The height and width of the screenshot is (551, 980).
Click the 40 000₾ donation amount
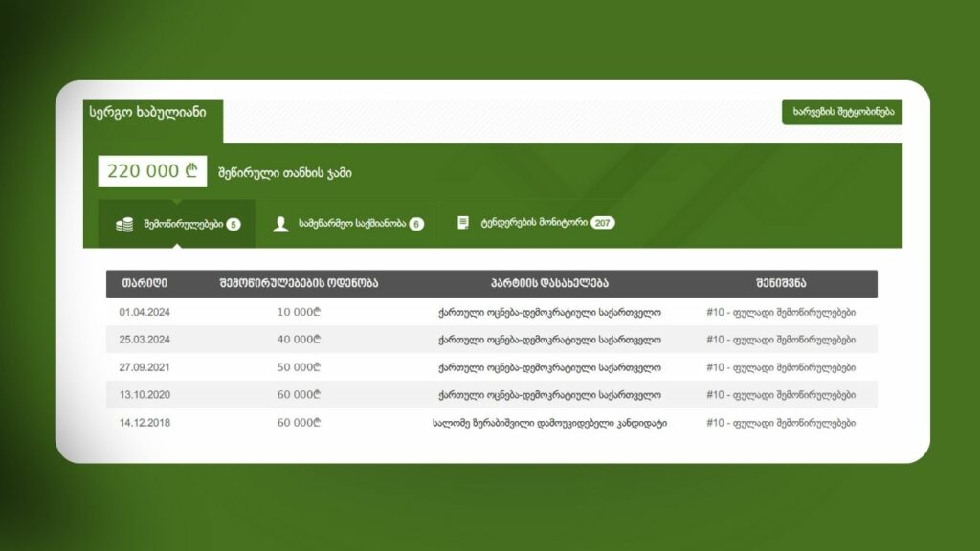pyautogui.click(x=298, y=340)
